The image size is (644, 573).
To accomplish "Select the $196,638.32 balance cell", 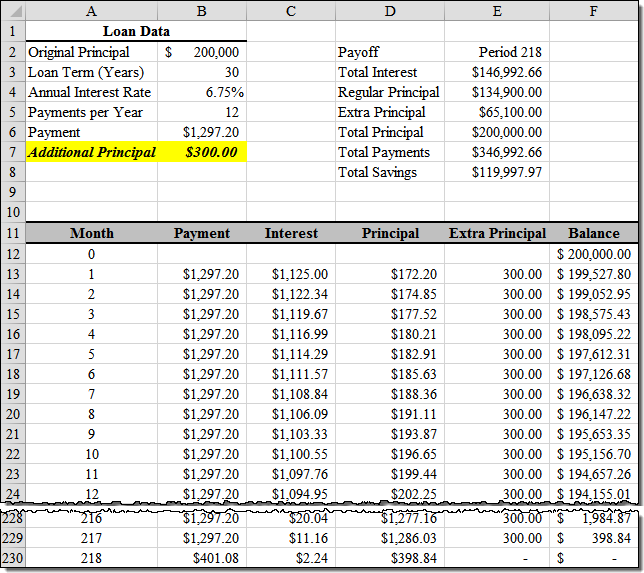I will click(593, 394).
